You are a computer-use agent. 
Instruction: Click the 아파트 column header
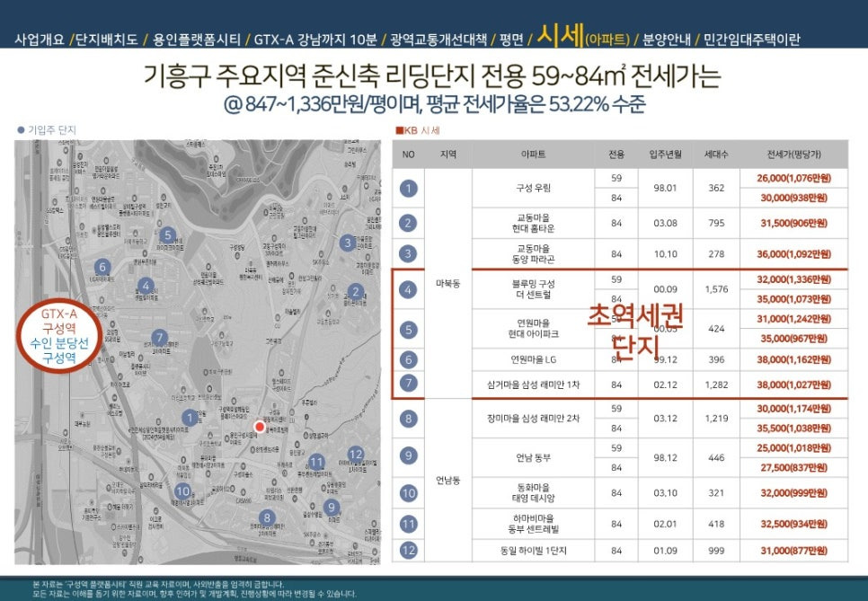pyautogui.click(x=533, y=155)
